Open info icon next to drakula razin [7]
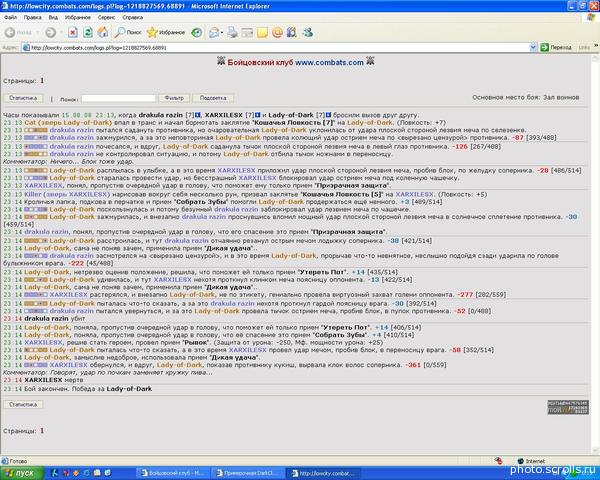Screen dimensions: 600x480 (198, 115)
